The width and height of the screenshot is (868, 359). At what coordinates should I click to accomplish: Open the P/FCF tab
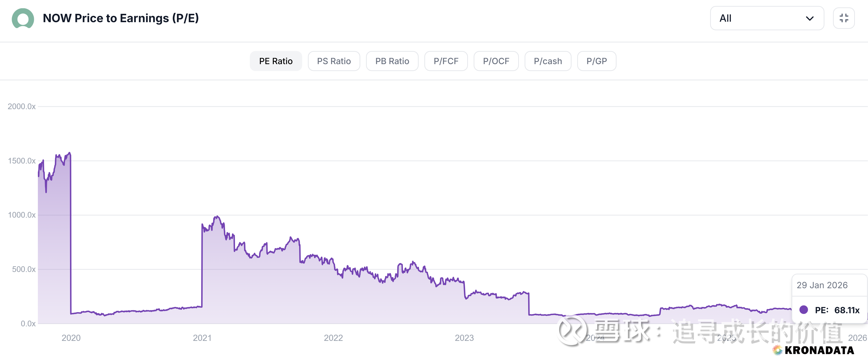click(446, 61)
